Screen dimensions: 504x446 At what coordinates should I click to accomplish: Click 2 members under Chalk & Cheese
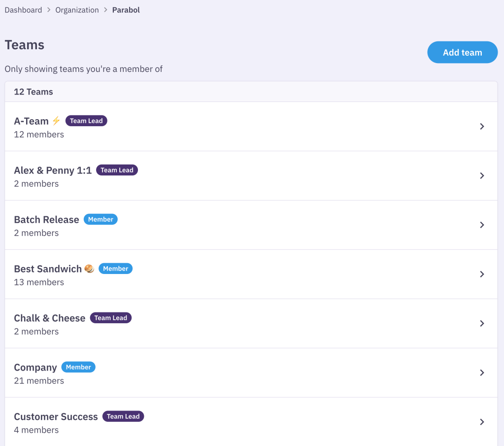36,331
